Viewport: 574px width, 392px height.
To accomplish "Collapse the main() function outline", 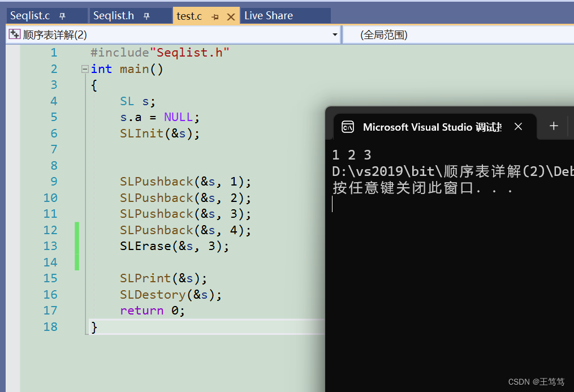I will (x=85, y=69).
